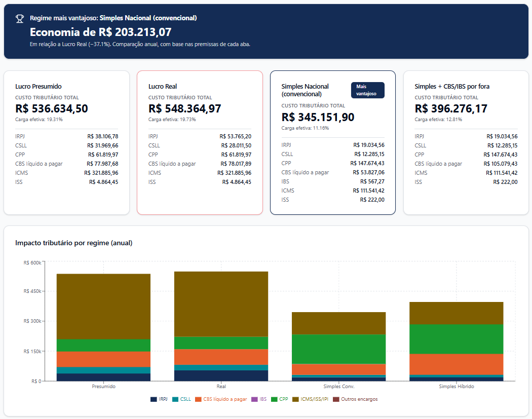Click the 'Real' x-axis label
The height and width of the screenshot is (419, 532).
tap(221, 387)
